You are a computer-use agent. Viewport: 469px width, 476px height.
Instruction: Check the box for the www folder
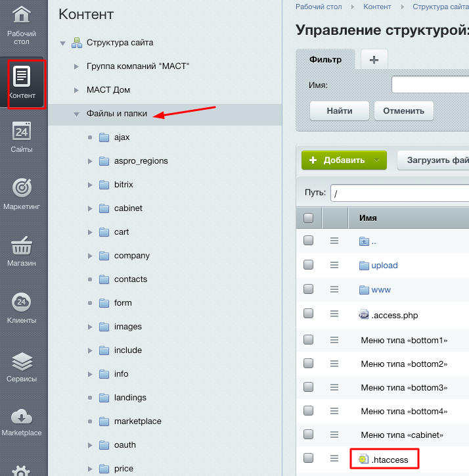[x=309, y=289]
